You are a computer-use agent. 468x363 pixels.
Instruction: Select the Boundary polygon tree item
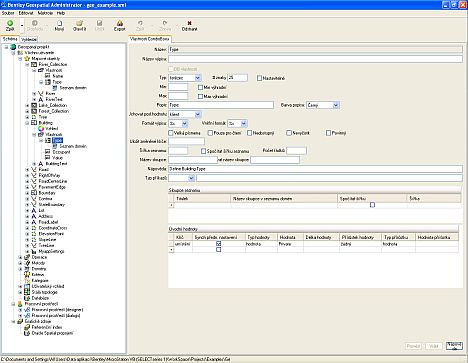[x=47, y=193]
